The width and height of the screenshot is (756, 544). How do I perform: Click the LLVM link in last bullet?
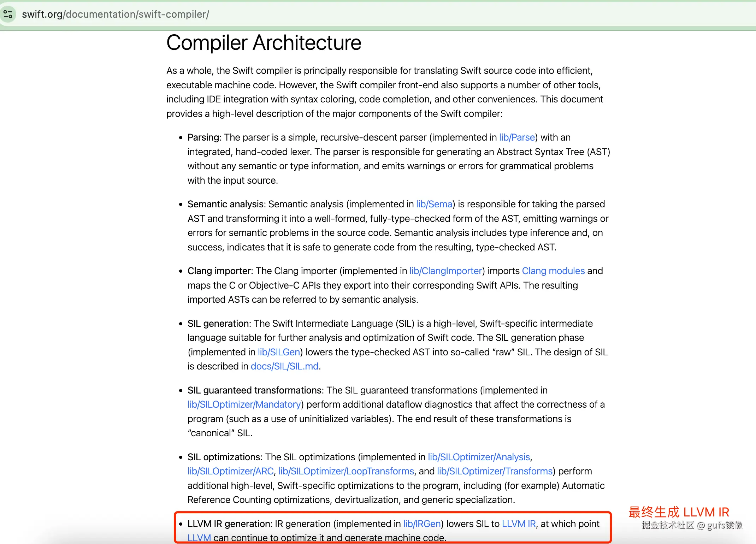point(199,538)
